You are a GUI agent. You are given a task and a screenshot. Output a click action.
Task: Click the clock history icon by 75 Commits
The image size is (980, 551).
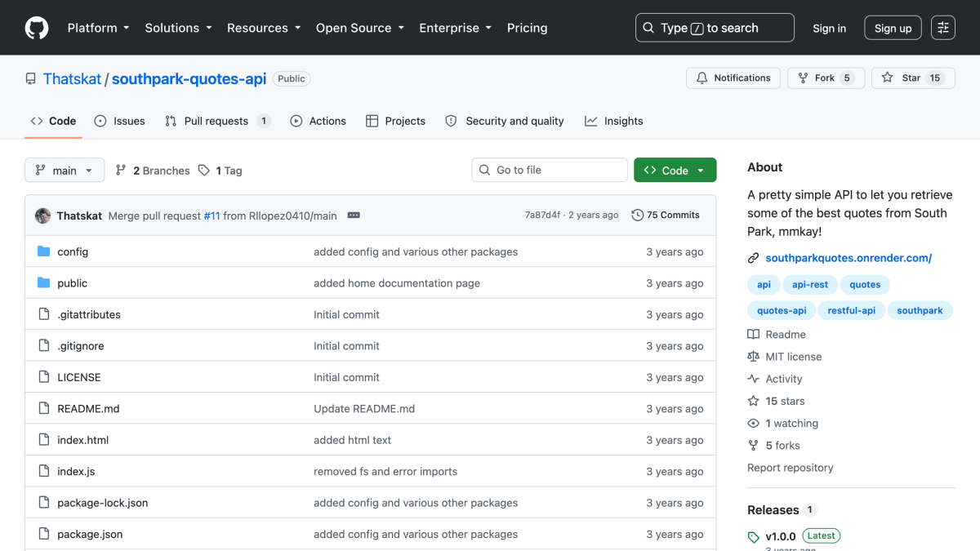point(637,216)
